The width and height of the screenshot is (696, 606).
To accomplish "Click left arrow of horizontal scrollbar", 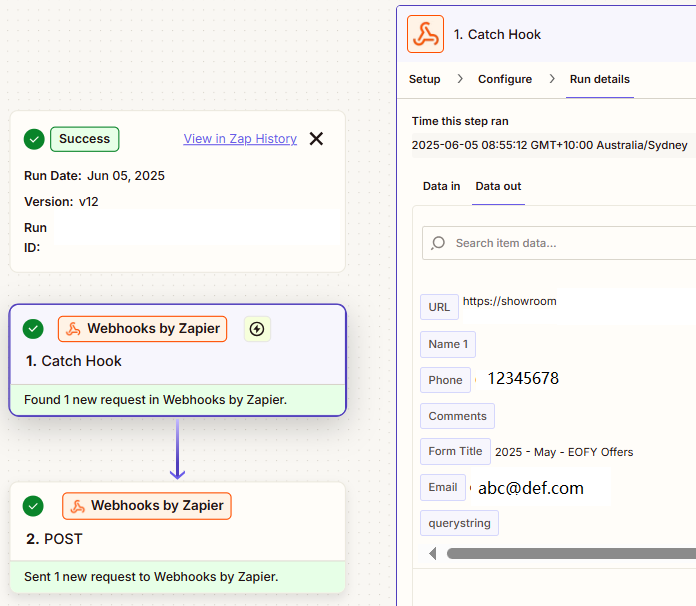I will [x=433, y=554].
